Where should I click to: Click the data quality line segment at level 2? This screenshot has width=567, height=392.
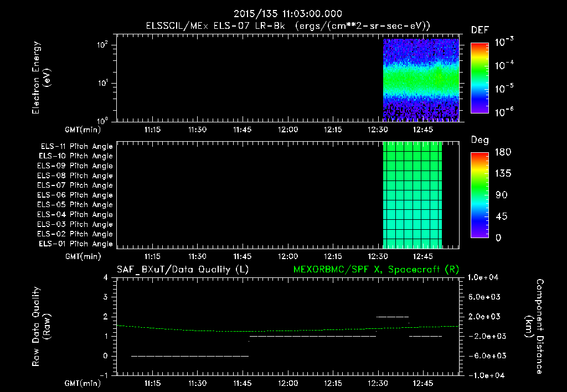393,317
